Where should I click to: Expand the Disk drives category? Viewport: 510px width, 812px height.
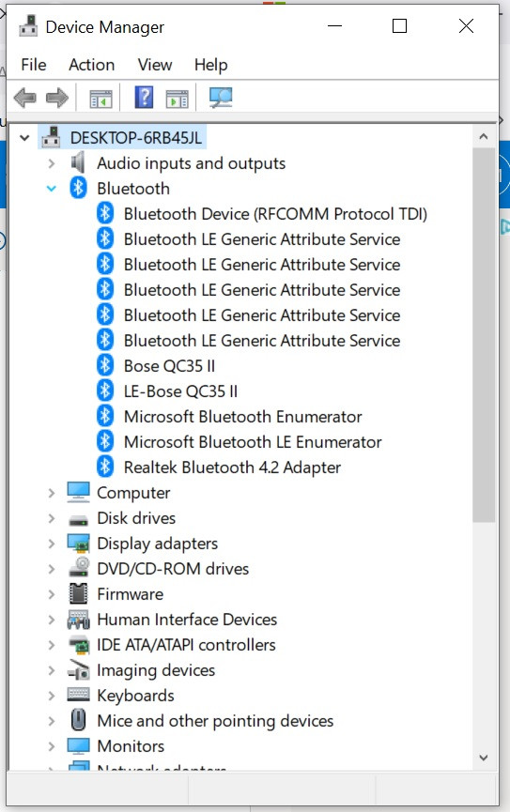[52, 518]
